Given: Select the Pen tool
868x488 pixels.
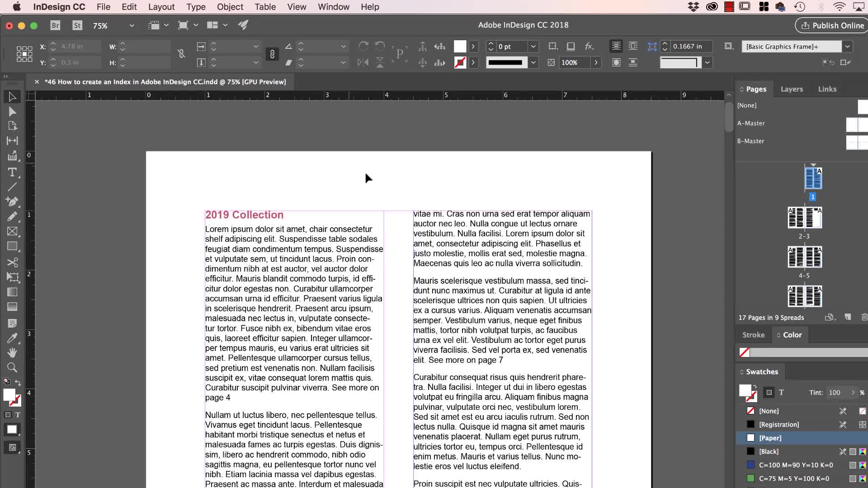Looking at the screenshot, I should click(12, 202).
